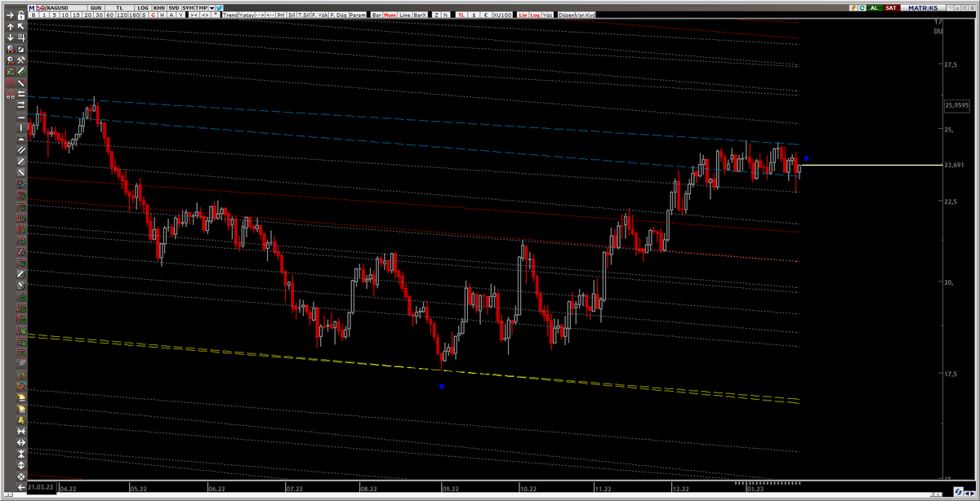The image size is (980, 501).
Task: Click the F. Düş button
Action: click(339, 15)
